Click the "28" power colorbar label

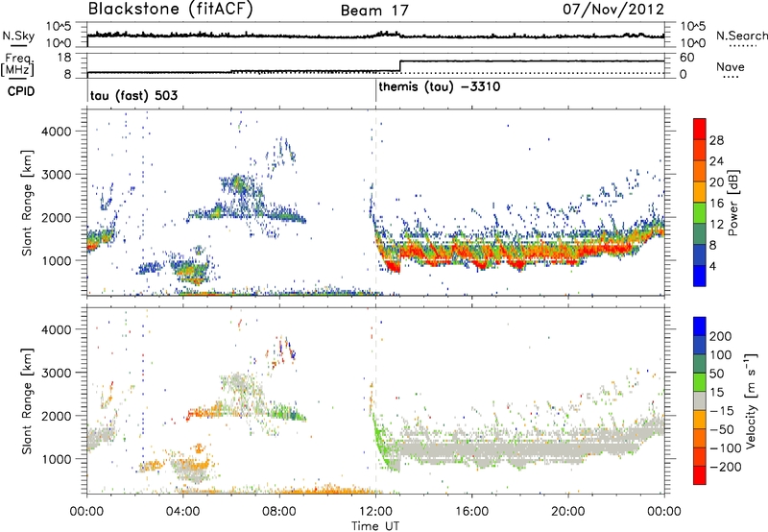(716, 140)
